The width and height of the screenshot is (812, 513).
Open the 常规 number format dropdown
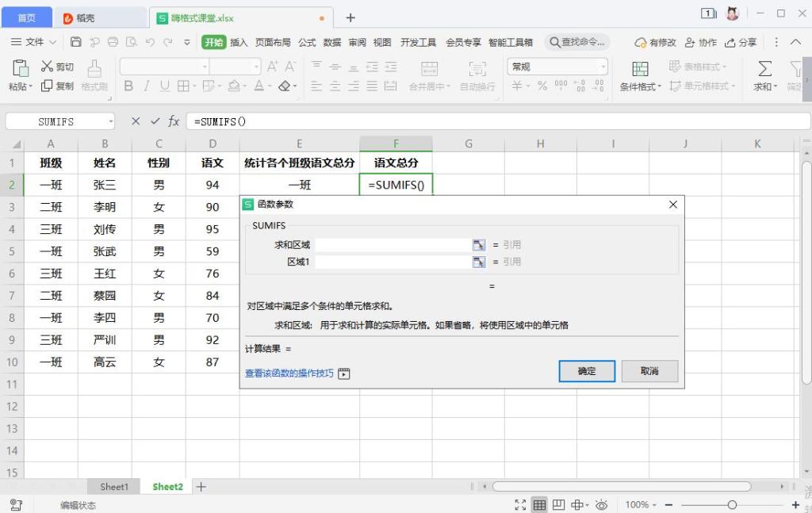[603, 66]
